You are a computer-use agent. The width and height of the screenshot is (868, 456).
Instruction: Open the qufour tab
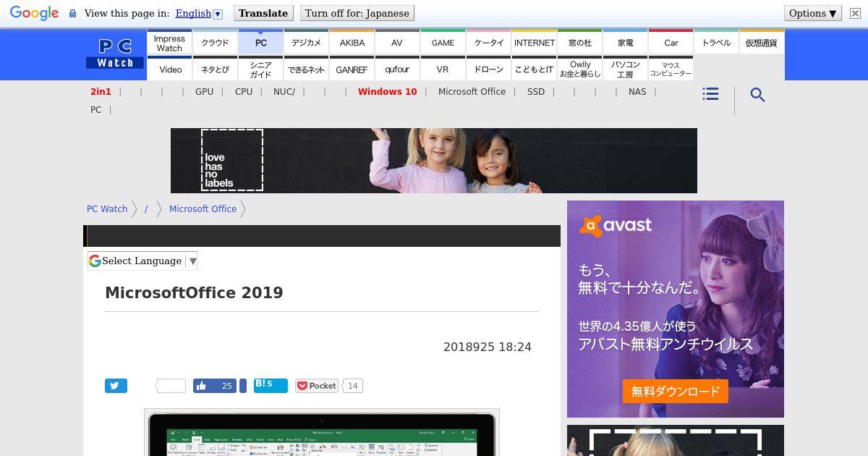tap(397, 69)
